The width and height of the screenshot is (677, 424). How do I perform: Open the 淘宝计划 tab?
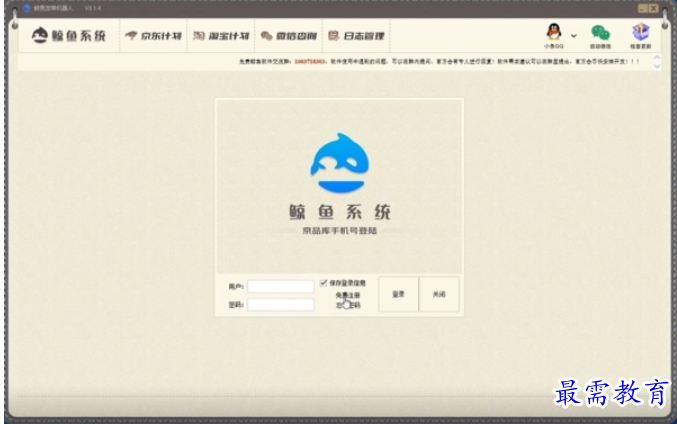[x=221, y=36]
